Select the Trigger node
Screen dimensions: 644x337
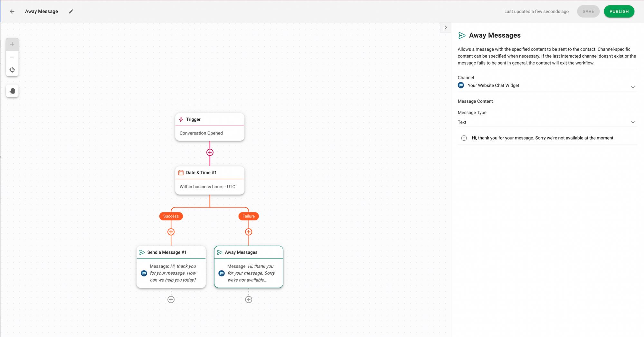click(210, 127)
